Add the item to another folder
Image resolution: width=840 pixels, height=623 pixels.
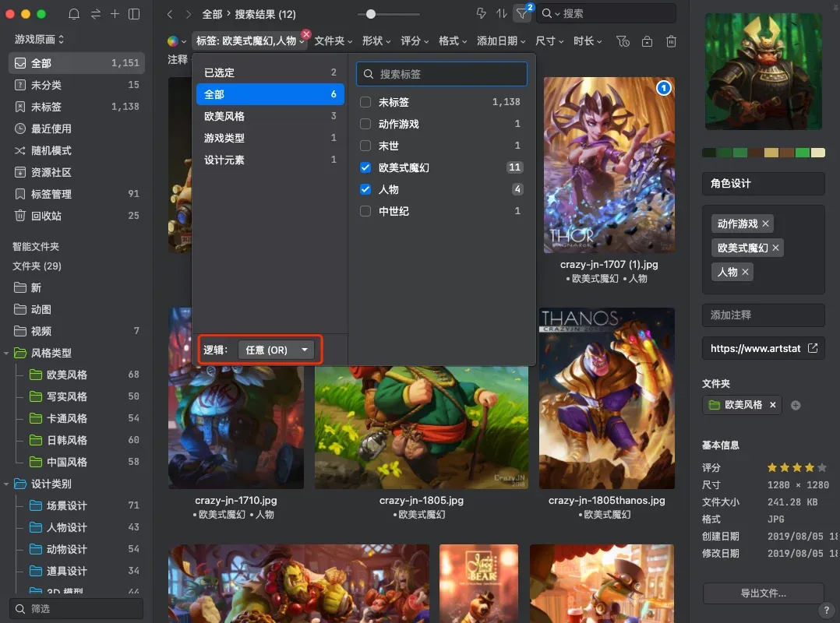coord(796,406)
